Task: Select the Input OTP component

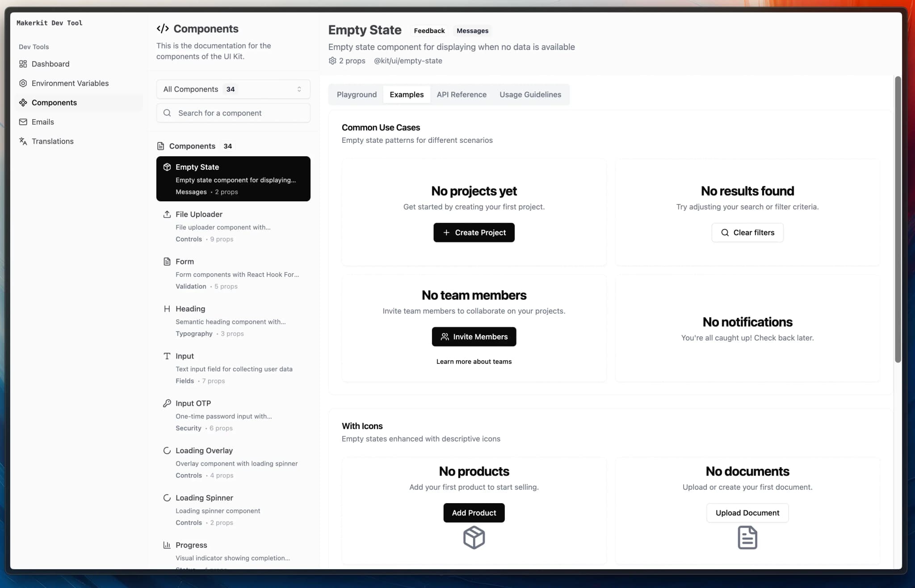Action: [193, 403]
